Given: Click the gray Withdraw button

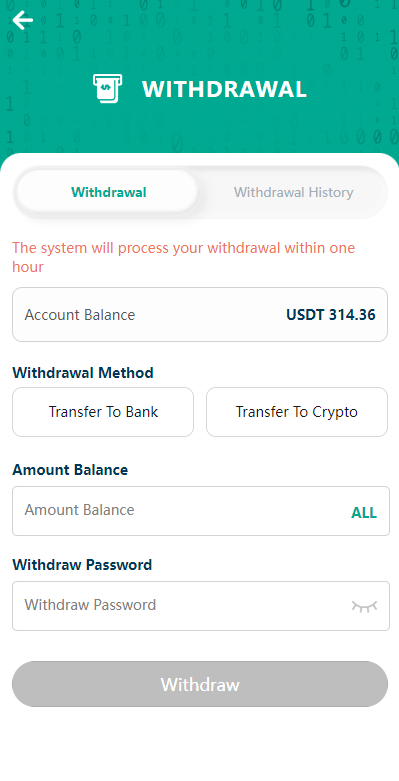Looking at the screenshot, I should (200, 684).
